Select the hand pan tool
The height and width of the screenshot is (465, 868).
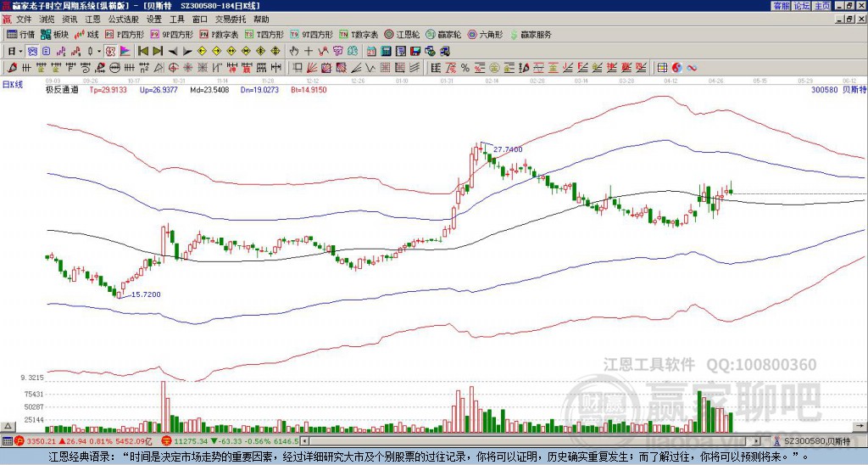pos(293,51)
